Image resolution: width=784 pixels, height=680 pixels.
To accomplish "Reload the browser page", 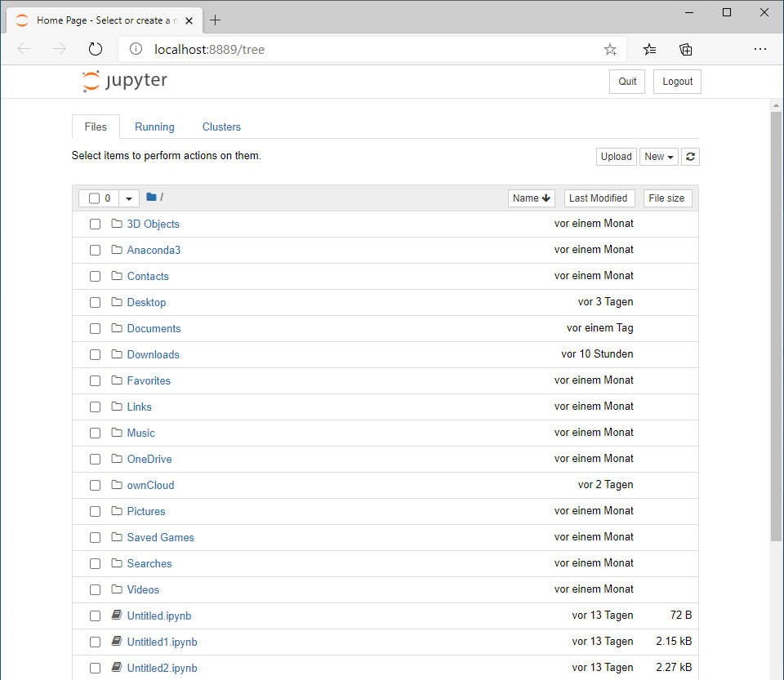I will (95, 49).
